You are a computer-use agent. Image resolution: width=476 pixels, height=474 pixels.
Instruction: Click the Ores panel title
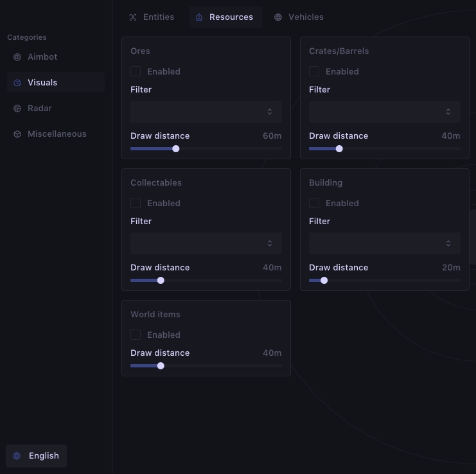(140, 51)
